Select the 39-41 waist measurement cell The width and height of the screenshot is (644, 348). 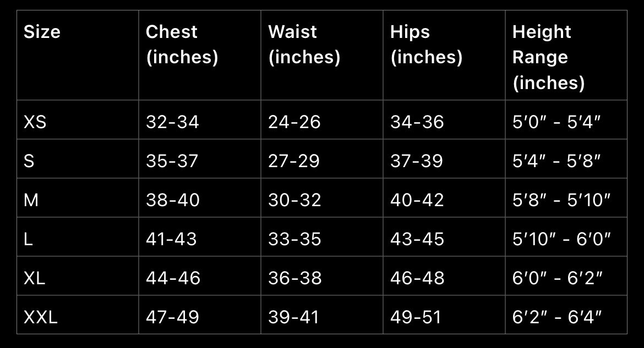point(294,317)
